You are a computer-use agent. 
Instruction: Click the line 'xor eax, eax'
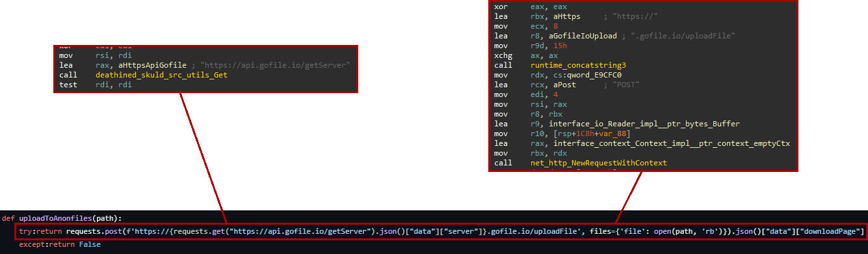(531, 6)
